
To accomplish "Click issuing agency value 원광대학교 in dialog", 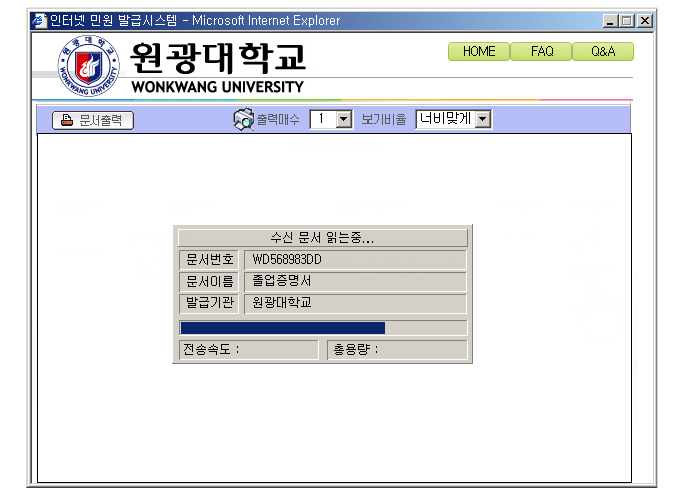I will click(282, 302).
